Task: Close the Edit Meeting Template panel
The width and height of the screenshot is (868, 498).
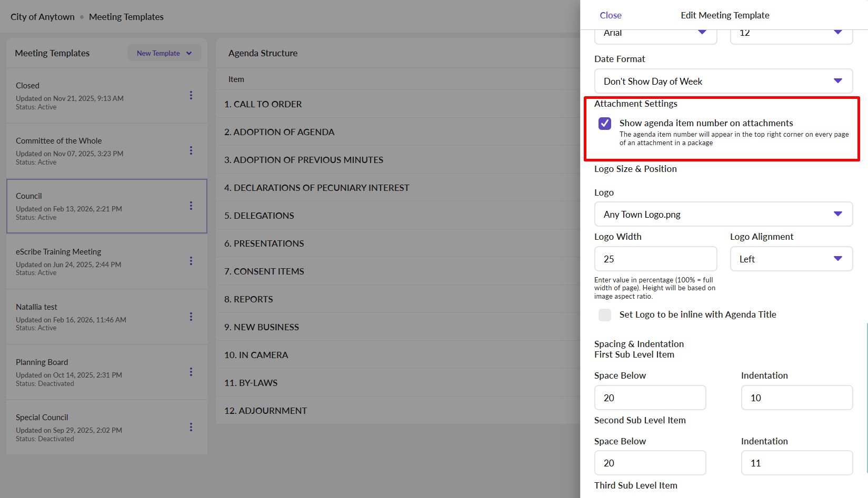Action: click(x=610, y=15)
